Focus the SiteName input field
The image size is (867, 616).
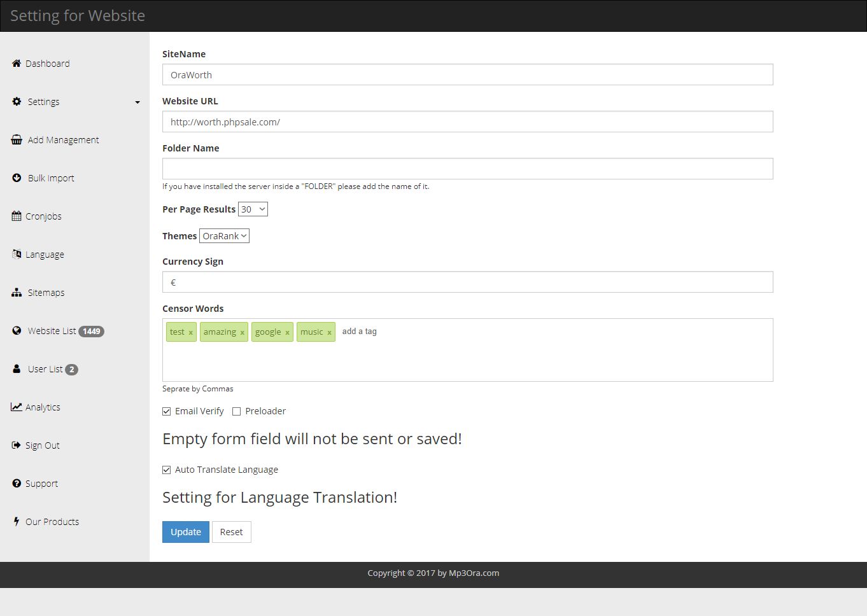(x=468, y=74)
